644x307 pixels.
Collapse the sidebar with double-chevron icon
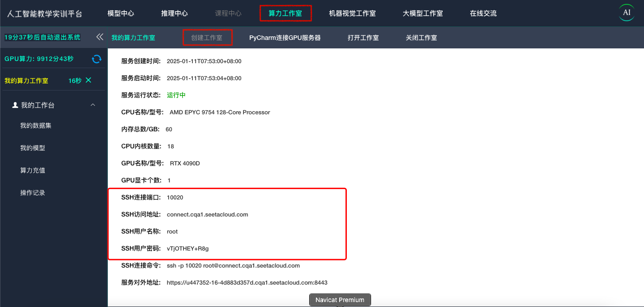coord(100,37)
